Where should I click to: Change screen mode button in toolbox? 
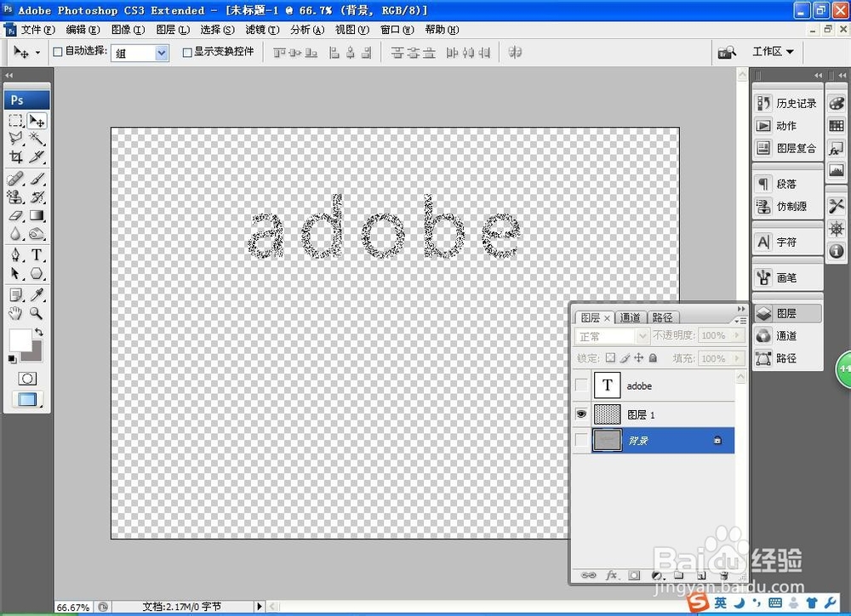pyautogui.click(x=27, y=399)
